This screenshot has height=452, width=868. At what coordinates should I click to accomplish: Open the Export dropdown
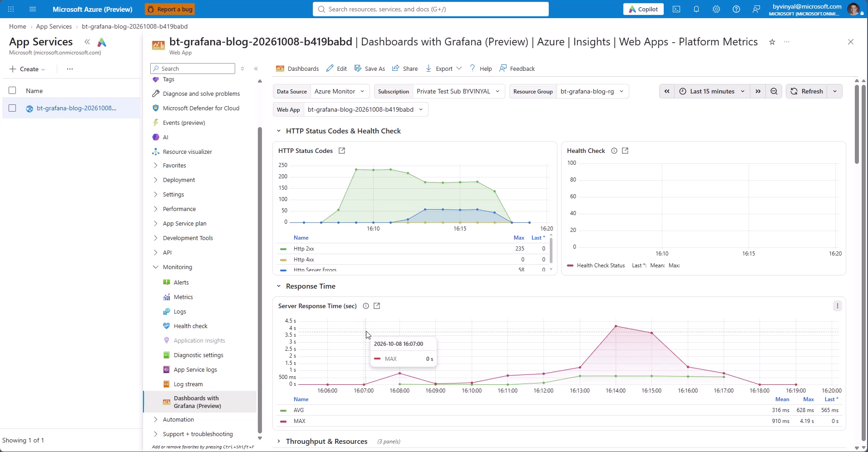[444, 69]
